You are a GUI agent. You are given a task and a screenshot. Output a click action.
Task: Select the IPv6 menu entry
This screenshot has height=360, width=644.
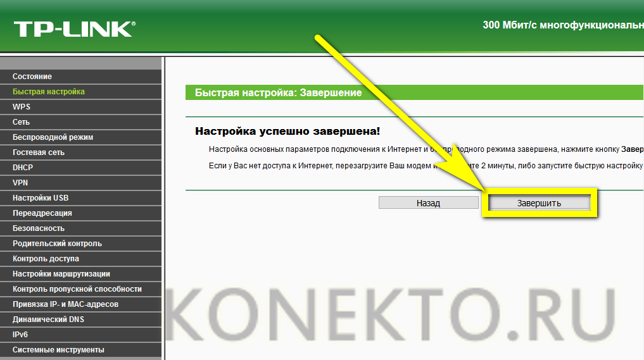click(x=20, y=335)
